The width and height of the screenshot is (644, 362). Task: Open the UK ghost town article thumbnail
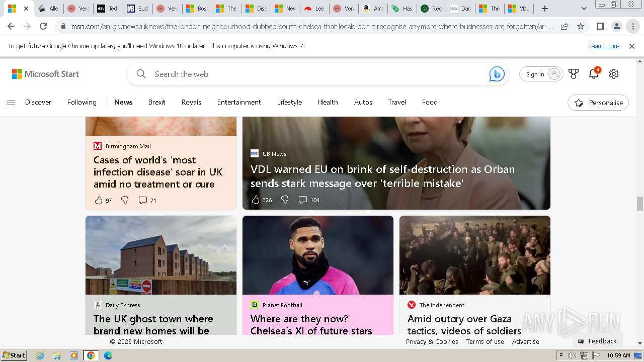pyautogui.click(x=161, y=255)
